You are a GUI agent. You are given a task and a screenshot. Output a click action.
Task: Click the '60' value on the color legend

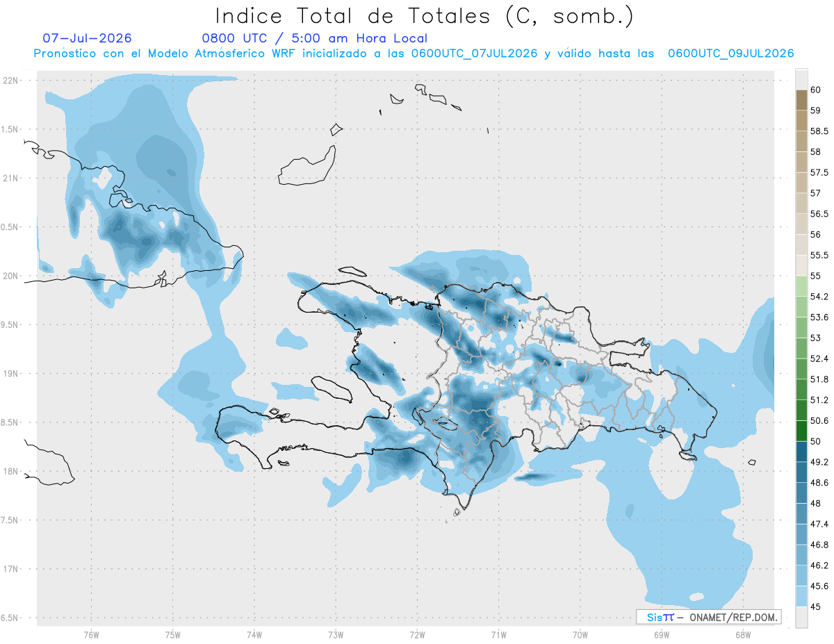click(815, 90)
